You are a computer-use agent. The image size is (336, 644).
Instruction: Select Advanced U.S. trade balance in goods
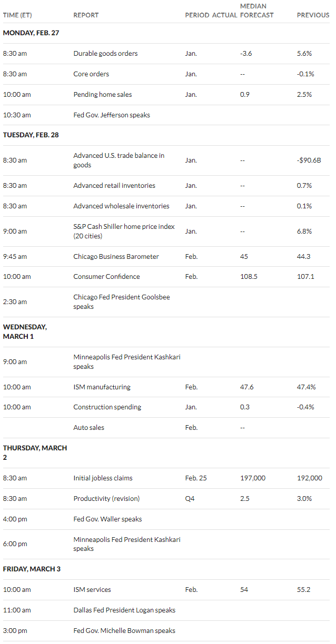tap(119, 160)
